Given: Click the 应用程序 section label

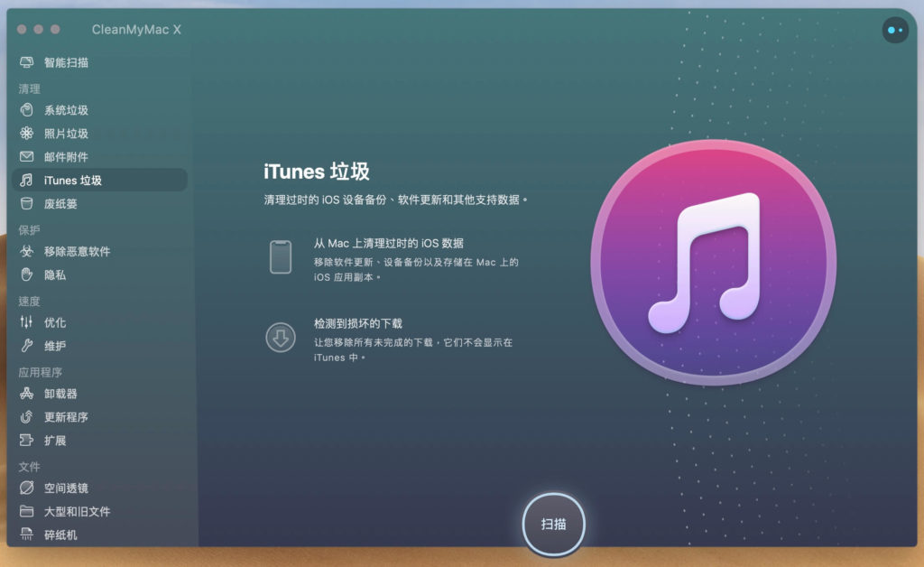Looking at the screenshot, I should 40,373.
